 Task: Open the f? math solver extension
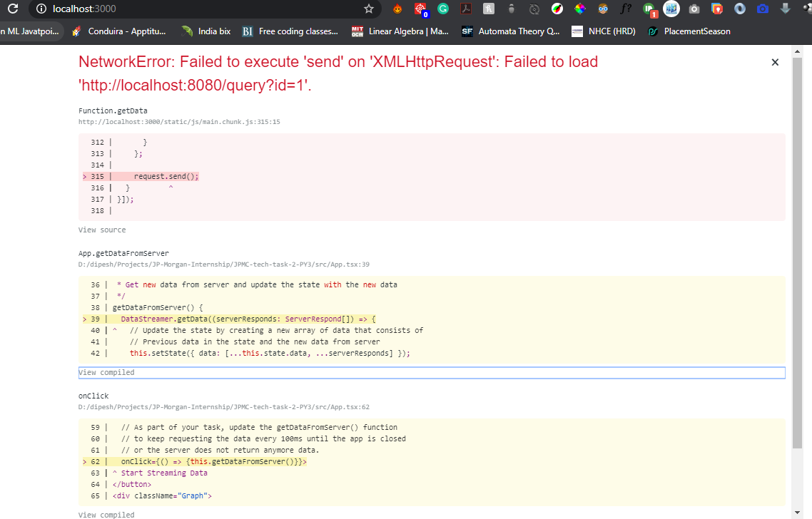625,9
